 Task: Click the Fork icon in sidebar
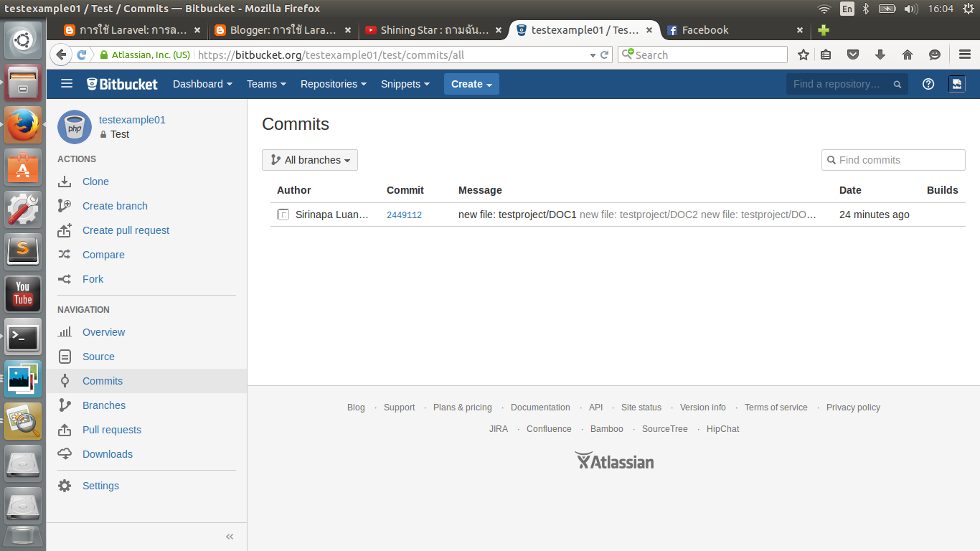point(65,279)
